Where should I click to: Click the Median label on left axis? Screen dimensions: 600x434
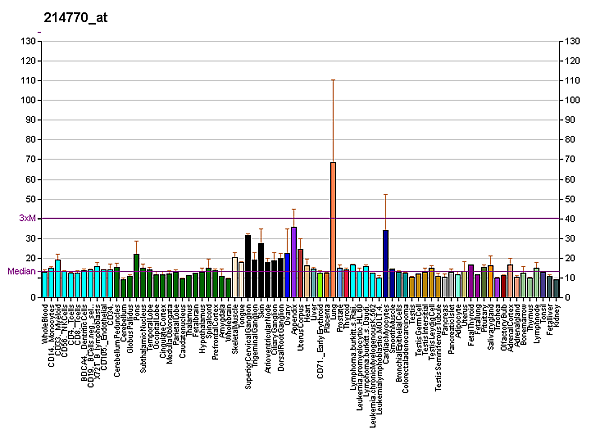pos(22,271)
